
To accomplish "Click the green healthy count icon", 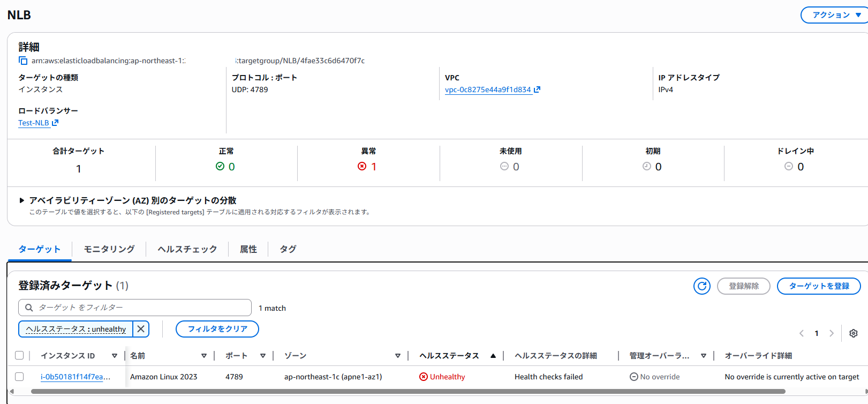I will pos(220,166).
